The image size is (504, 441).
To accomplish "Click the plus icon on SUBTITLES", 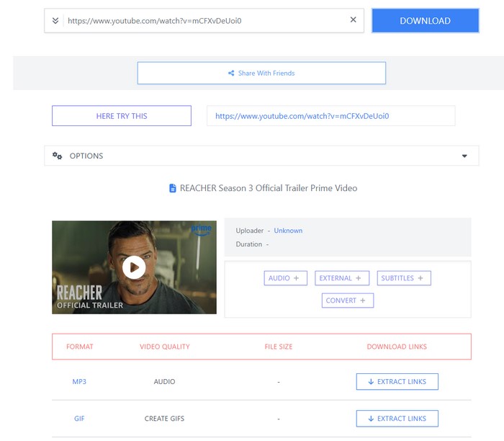I will point(420,278).
